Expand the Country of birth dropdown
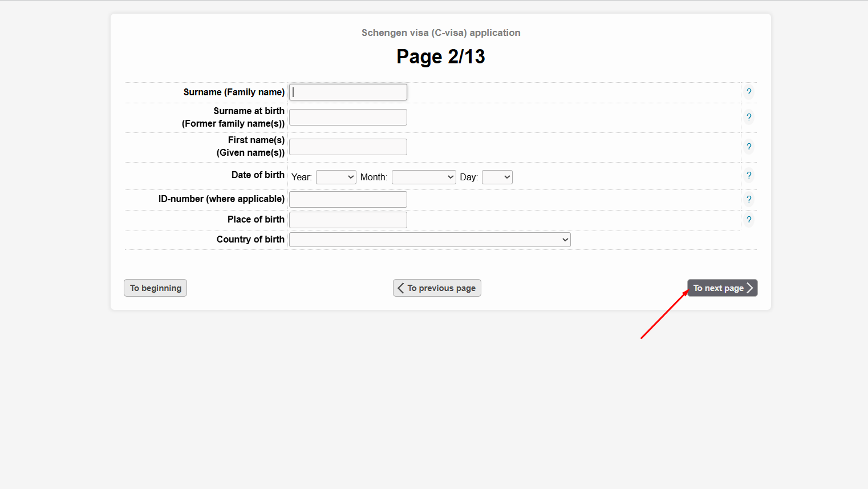The image size is (868, 489). [x=430, y=240]
